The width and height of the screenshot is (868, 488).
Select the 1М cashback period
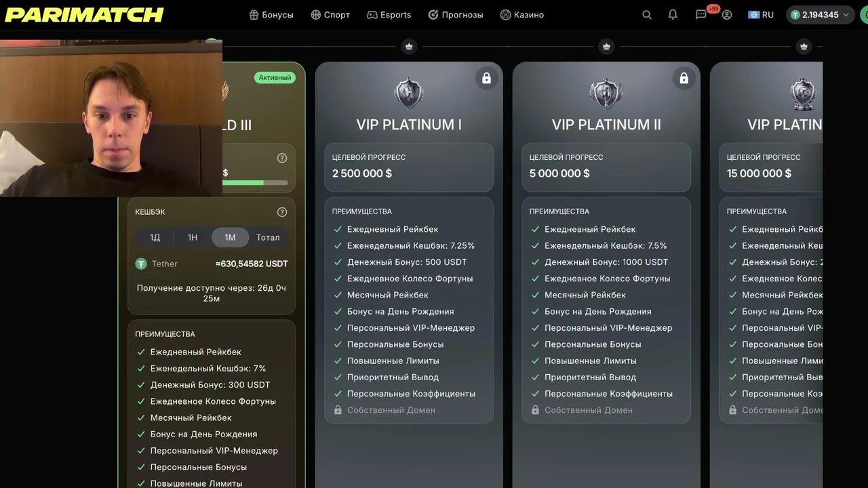point(230,237)
